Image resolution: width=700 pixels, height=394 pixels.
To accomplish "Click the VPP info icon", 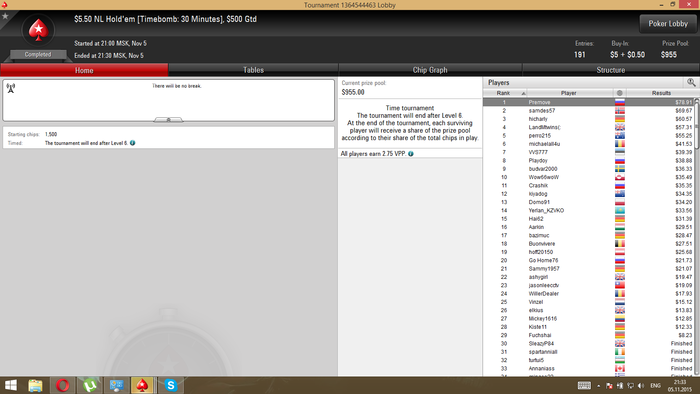I will tap(411, 153).
